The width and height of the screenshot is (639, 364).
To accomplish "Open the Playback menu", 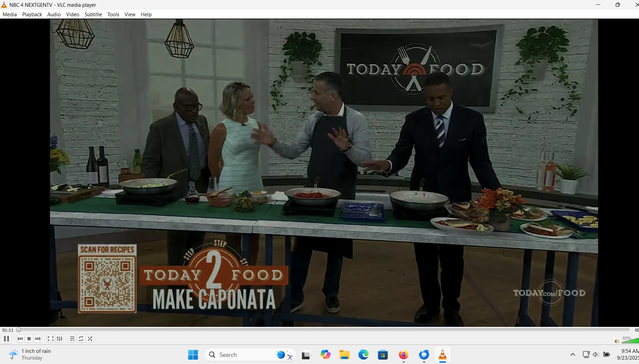I will [x=32, y=14].
